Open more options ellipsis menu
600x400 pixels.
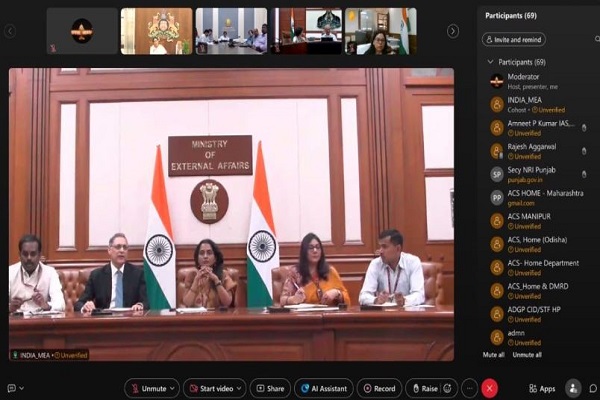pyautogui.click(x=469, y=388)
